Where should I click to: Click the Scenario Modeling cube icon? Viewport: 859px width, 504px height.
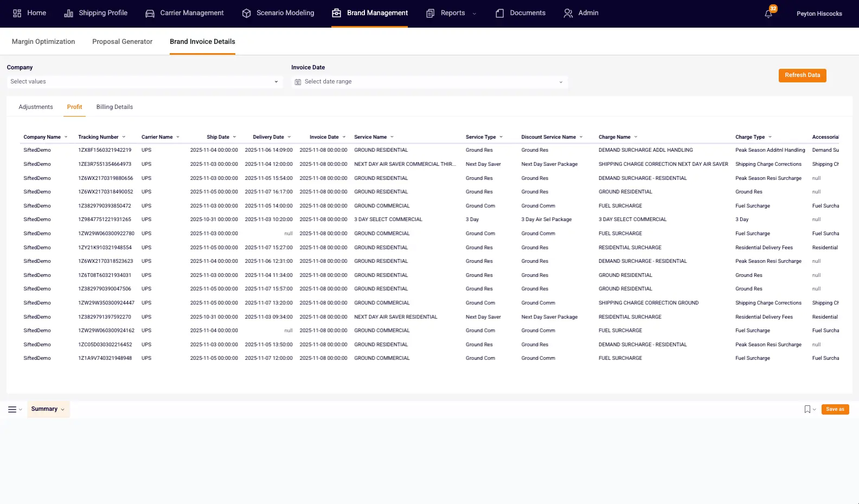pos(246,13)
